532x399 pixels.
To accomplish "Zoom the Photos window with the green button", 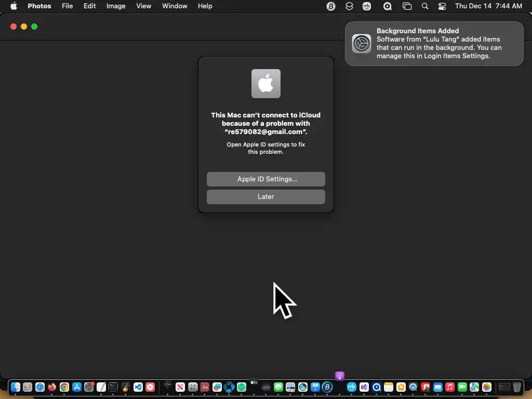I will point(34,26).
